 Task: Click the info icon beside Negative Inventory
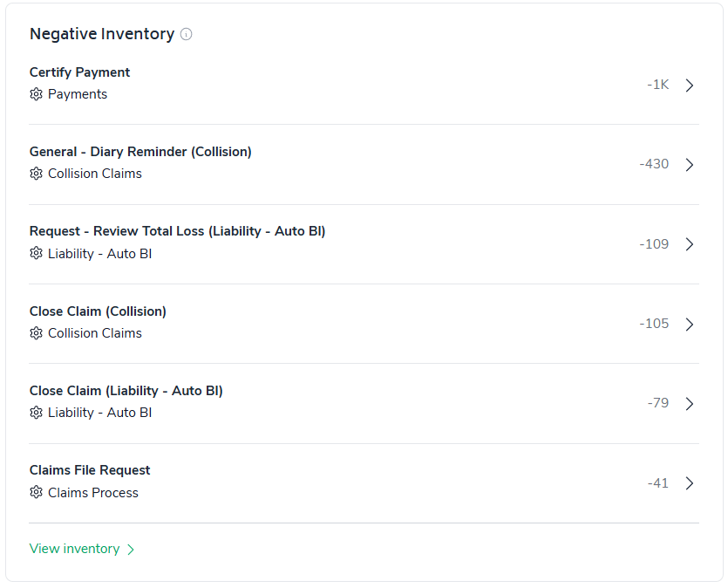(186, 35)
